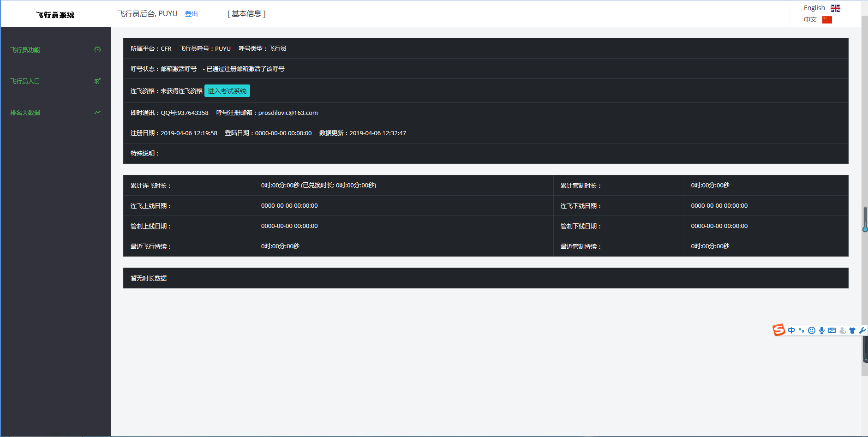868x437 pixels.
Task: Click the chart-line icon beside 排名大数据
Action: click(97, 113)
